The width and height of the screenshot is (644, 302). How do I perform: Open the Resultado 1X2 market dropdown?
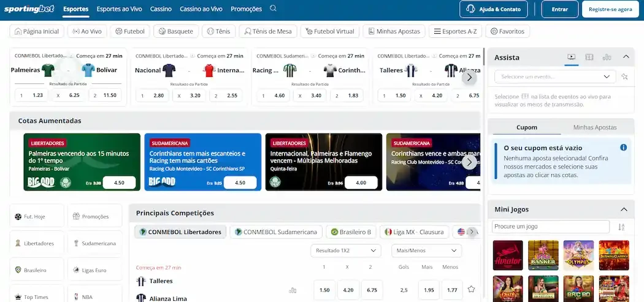point(346,251)
